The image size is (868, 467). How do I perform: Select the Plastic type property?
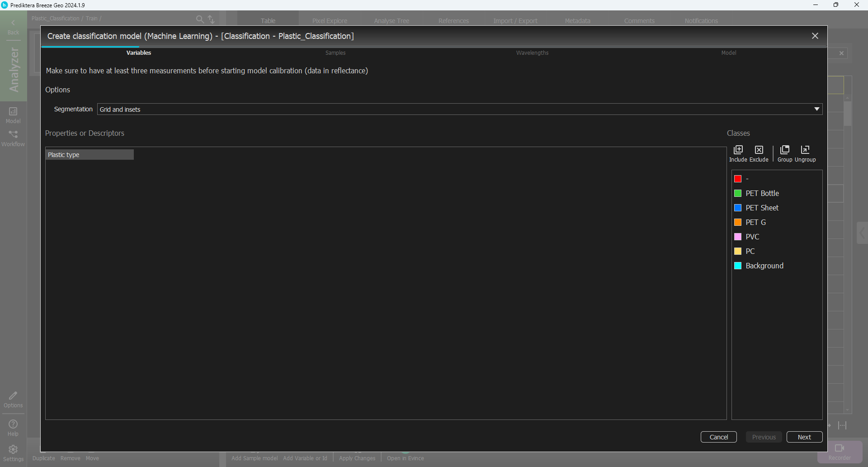click(x=90, y=155)
